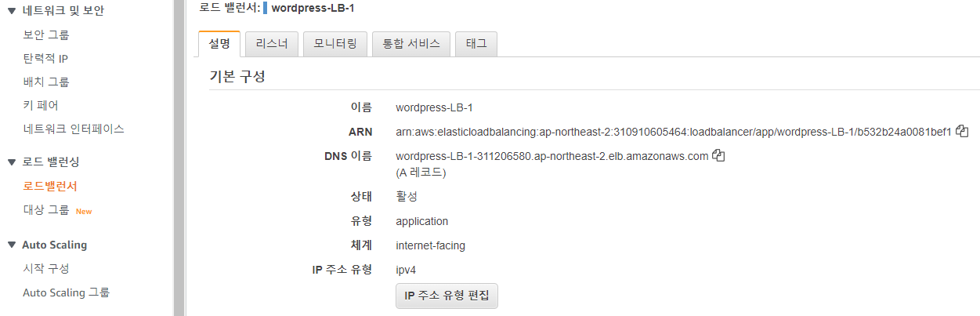Switch to the 모니터링 tab
Image resolution: width=980 pixels, height=316 pixels.
tap(335, 44)
